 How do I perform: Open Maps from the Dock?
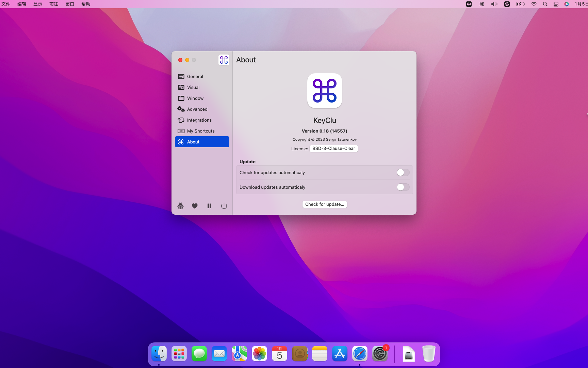point(239,354)
